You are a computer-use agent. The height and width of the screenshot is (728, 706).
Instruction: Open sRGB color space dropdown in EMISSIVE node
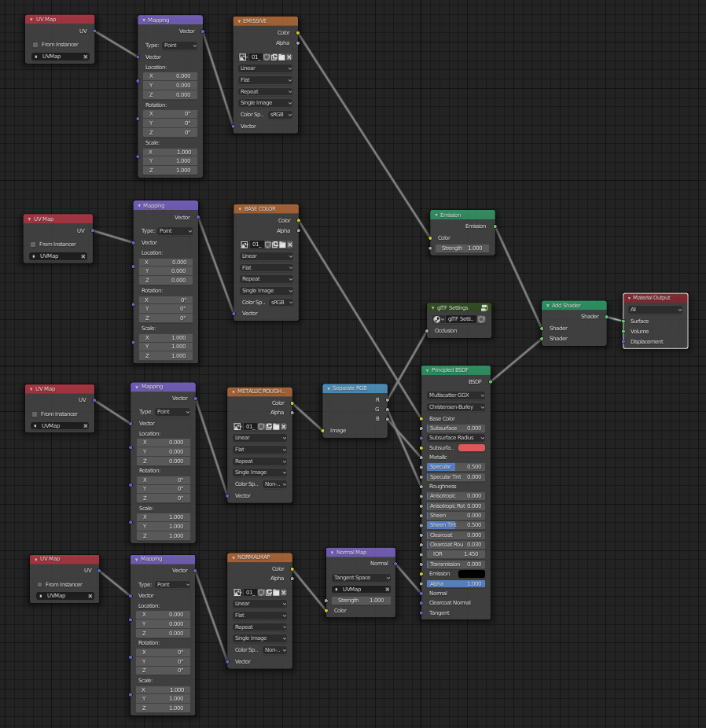281,115
